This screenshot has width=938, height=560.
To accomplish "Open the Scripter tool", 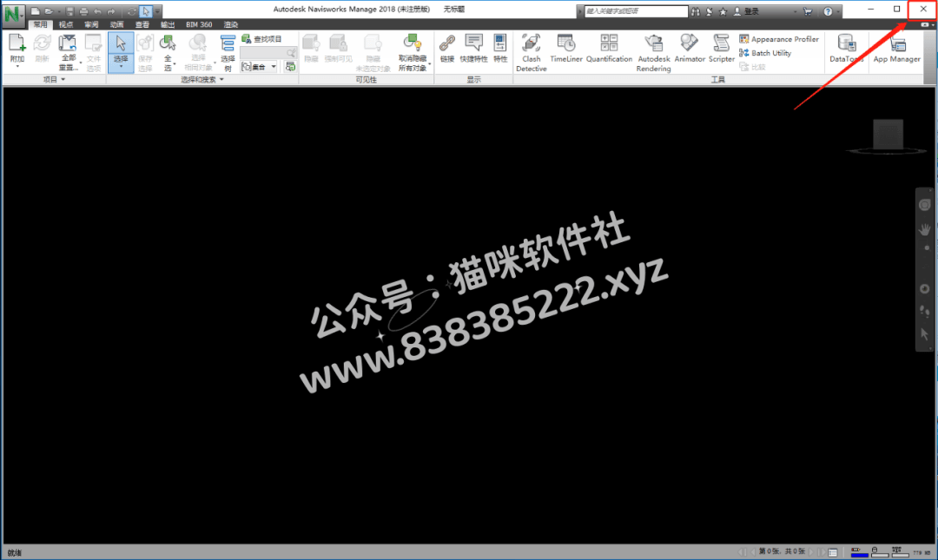I will (722, 49).
